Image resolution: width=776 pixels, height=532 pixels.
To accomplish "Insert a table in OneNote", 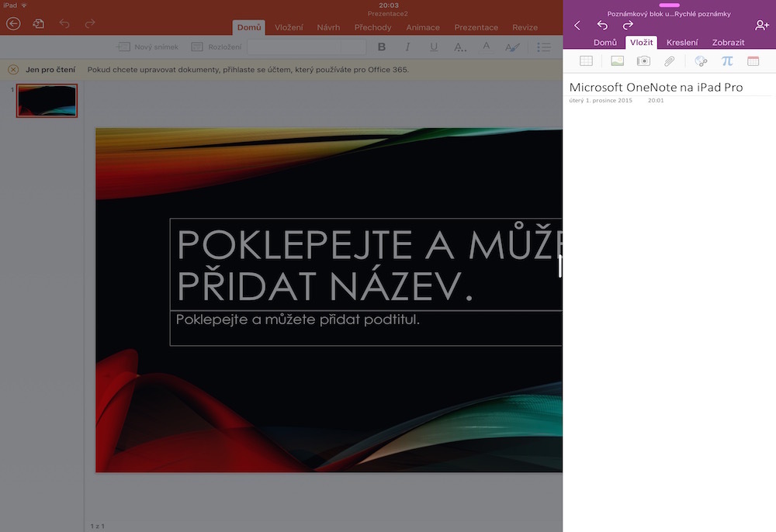I will (586, 60).
